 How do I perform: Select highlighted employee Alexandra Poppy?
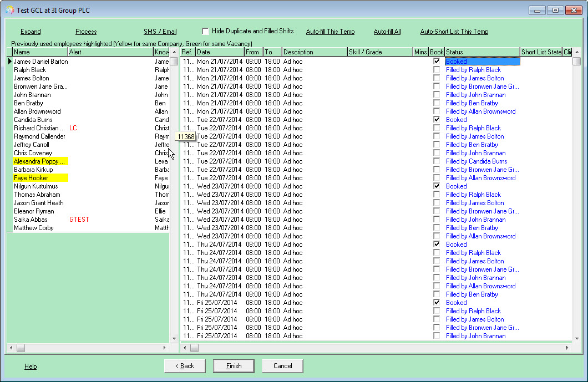coord(40,161)
